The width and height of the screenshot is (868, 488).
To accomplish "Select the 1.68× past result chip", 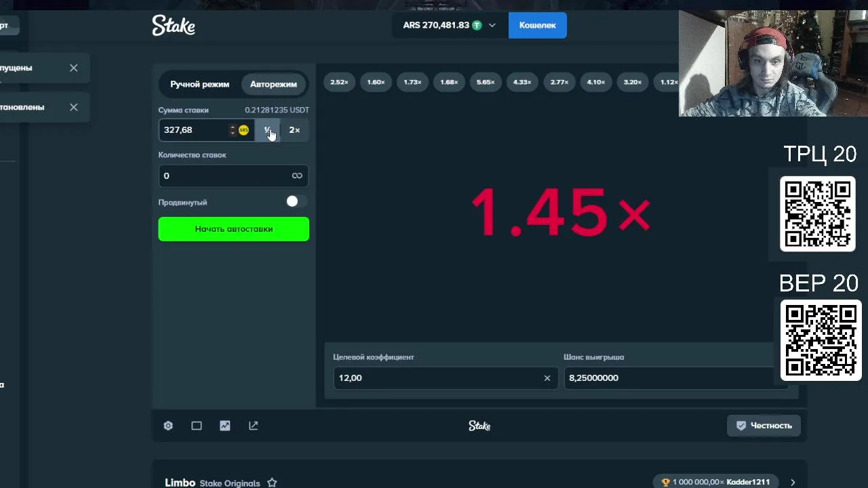I will (449, 82).
